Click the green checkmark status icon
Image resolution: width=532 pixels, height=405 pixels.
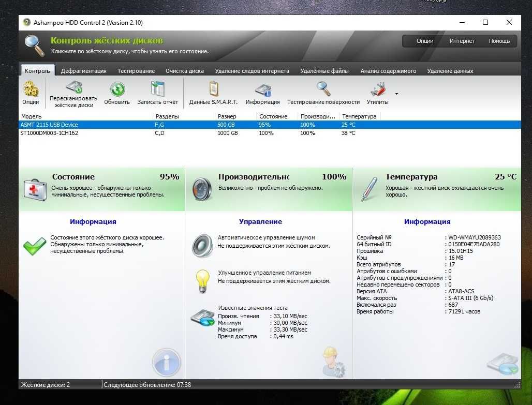coord(35,246)
